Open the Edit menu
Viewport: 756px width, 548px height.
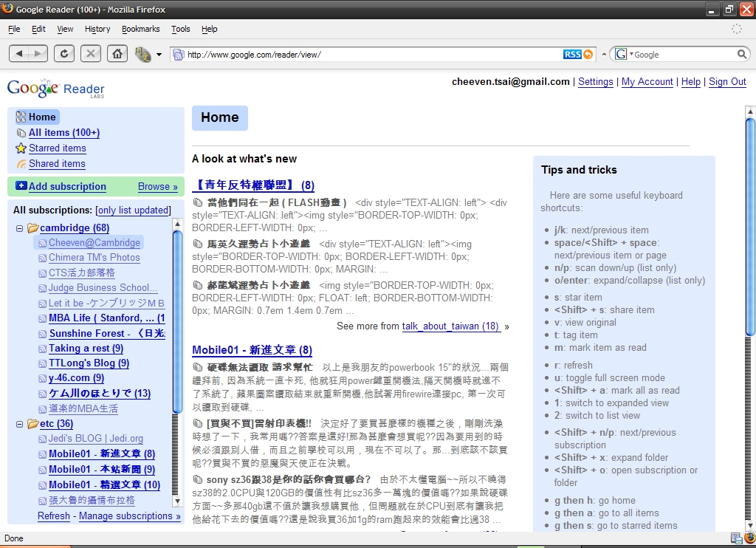(38, 29)
